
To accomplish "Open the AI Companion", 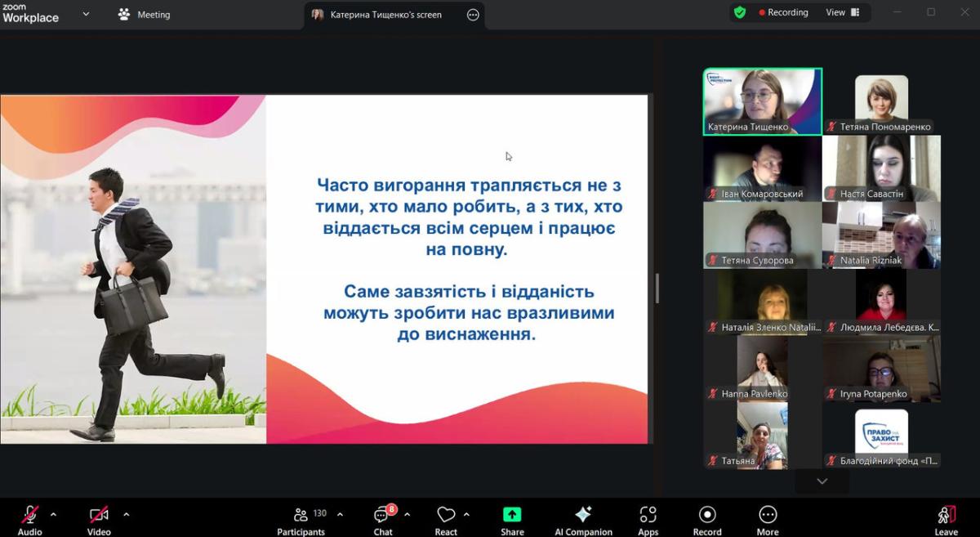I will [583, 520].
